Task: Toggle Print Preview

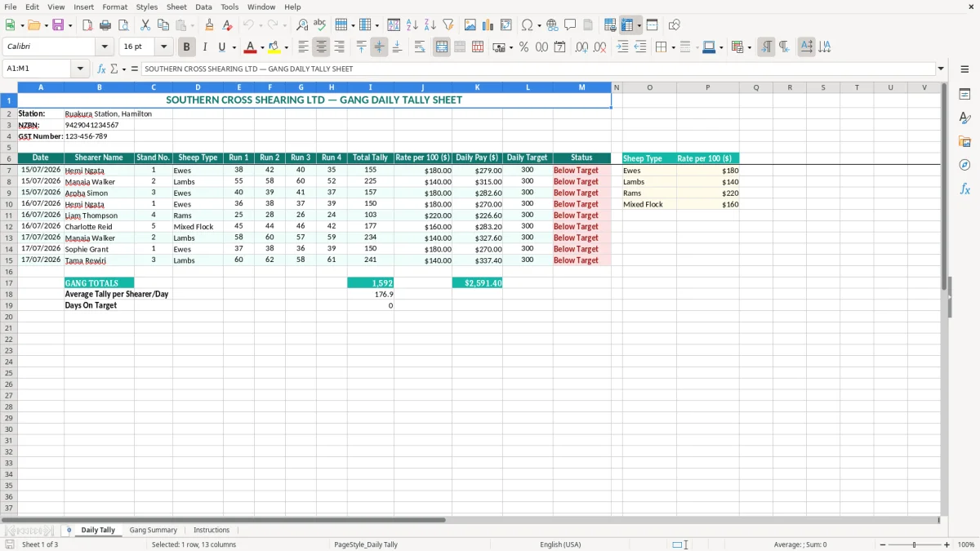Action: point(123,25)
